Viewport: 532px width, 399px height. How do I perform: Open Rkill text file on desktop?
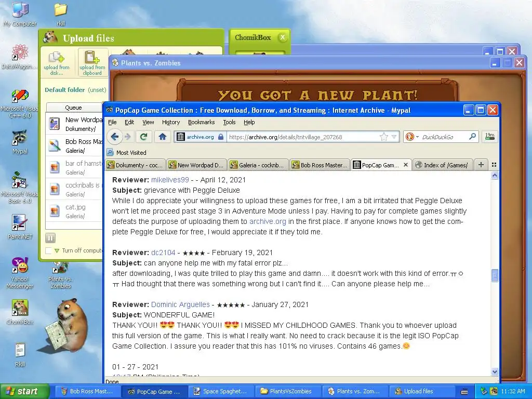click(x=20, y=354)
